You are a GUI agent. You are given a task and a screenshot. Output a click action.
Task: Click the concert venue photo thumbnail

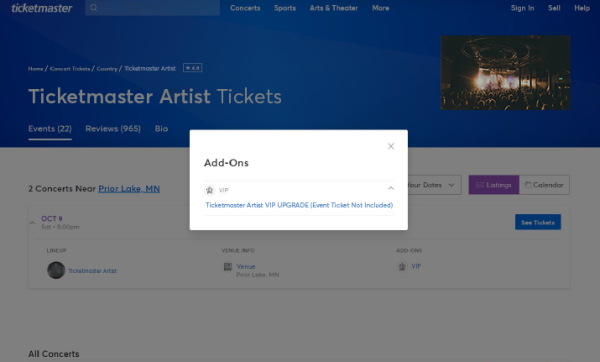click(505, 73)
